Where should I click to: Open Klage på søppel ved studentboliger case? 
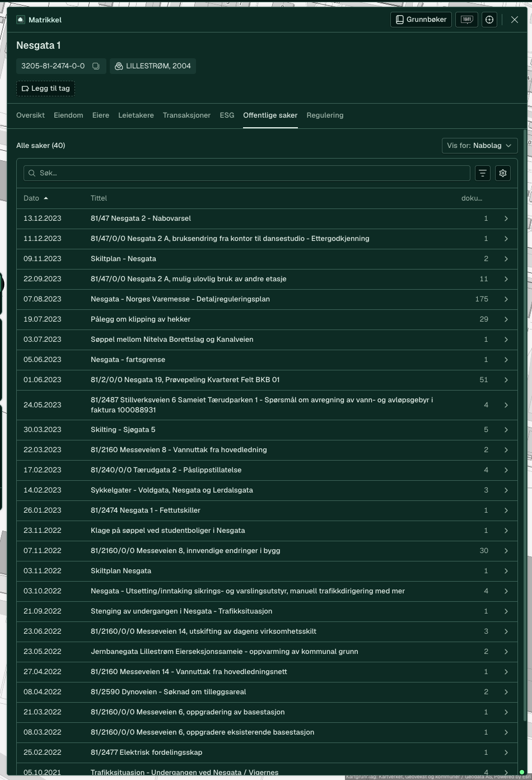(x=168, y=531)
